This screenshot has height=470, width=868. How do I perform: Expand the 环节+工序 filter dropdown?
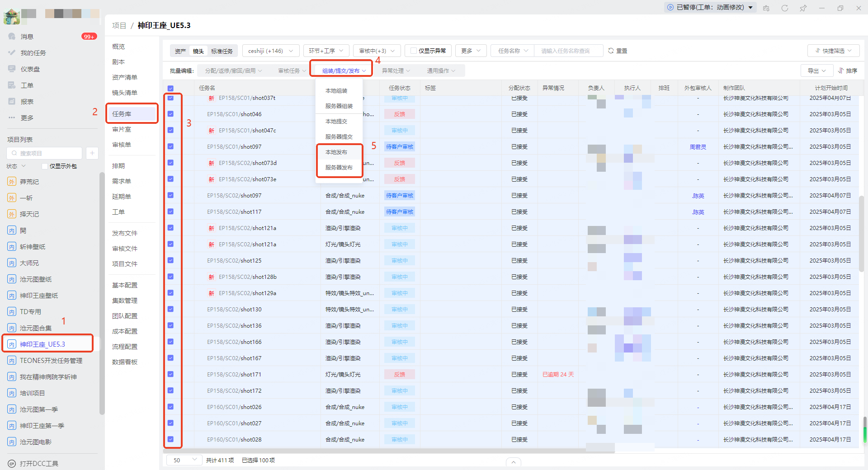(x=326, y=51)
